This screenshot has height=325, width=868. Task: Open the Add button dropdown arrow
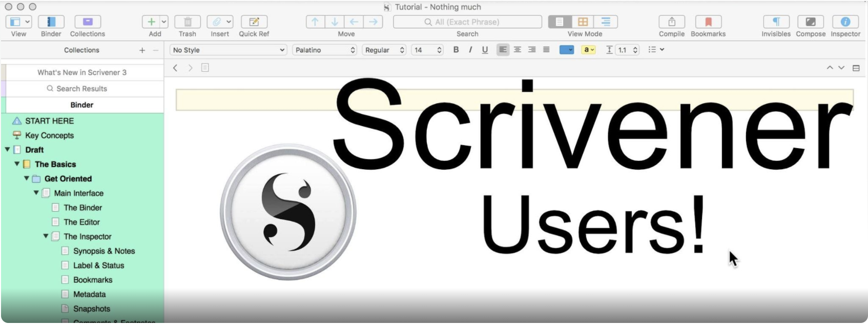[x=164, y=22]
